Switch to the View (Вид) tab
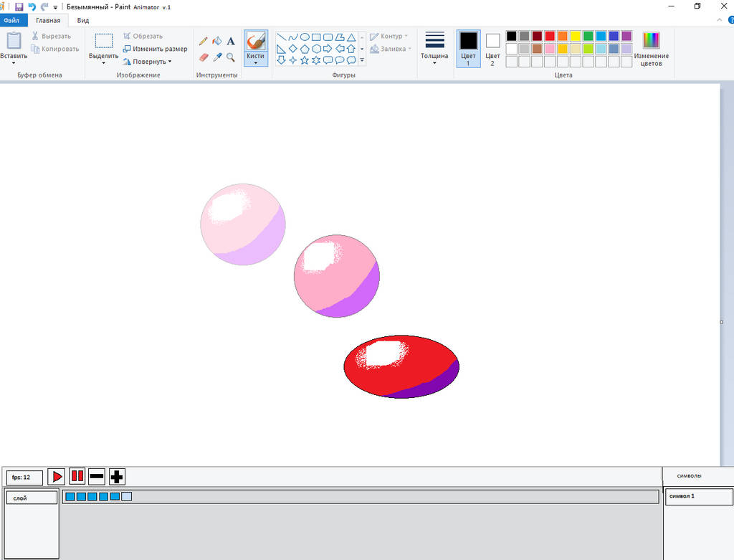 tap(83, 20)
